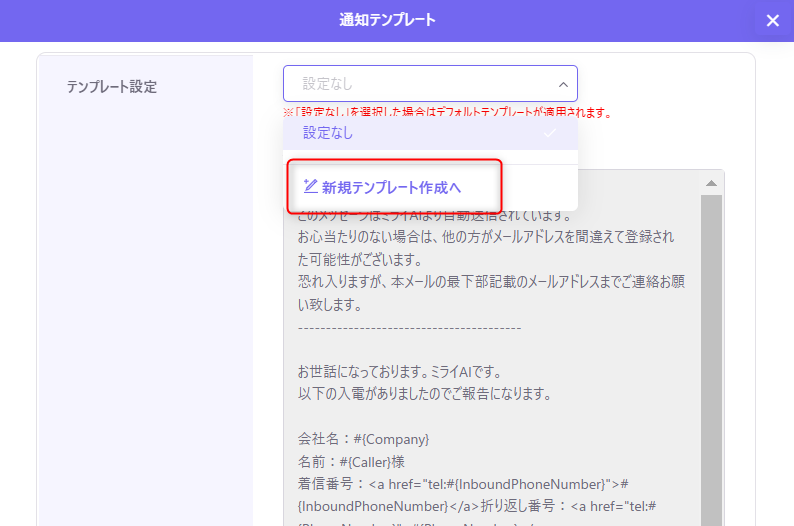Click the checkmark icon on 設定なし option

coord(550,133)
